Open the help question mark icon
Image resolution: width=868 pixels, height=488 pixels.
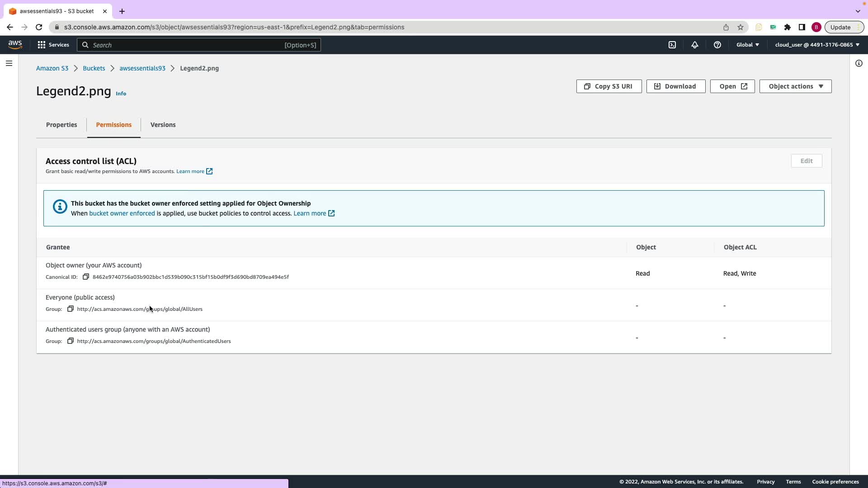click(x=717, y=45)
